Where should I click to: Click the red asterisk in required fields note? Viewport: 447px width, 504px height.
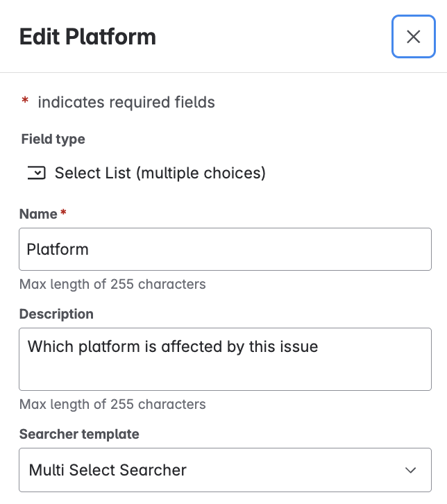pos(25,103)
